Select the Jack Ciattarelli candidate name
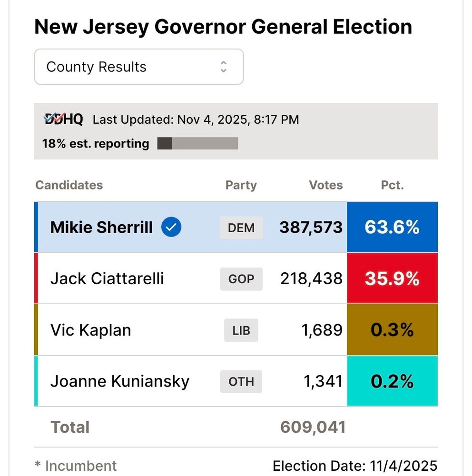 pyautogui.click(x=107, y=279)
